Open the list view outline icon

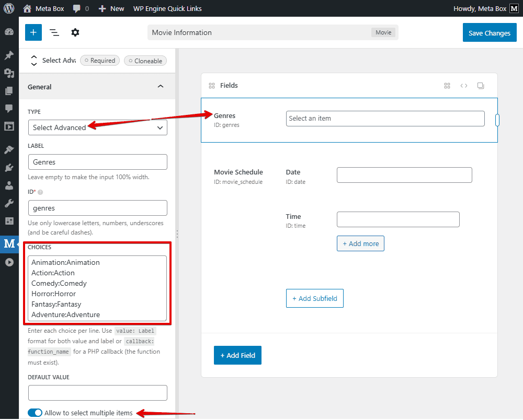click(54, 32)
